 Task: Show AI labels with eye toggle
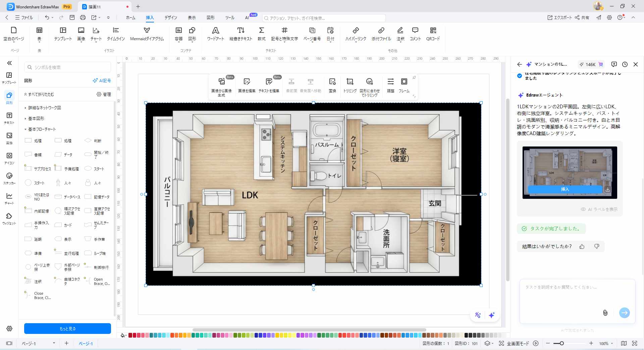pos(583,209)
